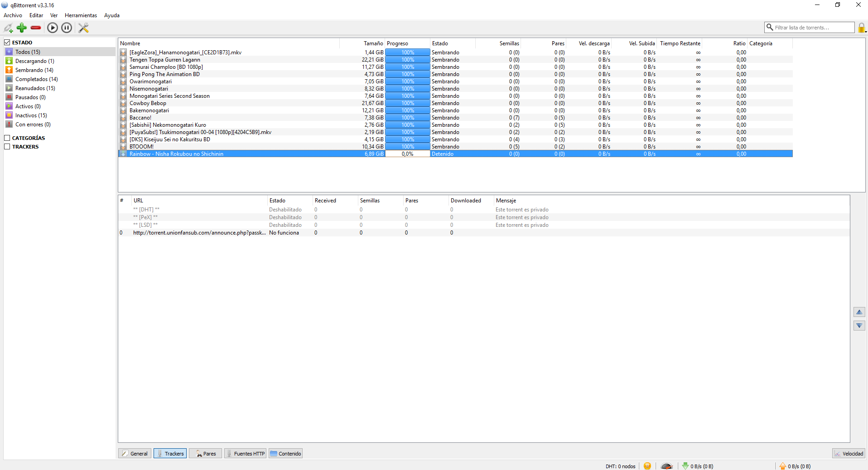The width and height of the screenshot is (868, 470).
Task: Select the Samurai Champloo [BD 1080p] torrent
Action: (x=455, y=67)
